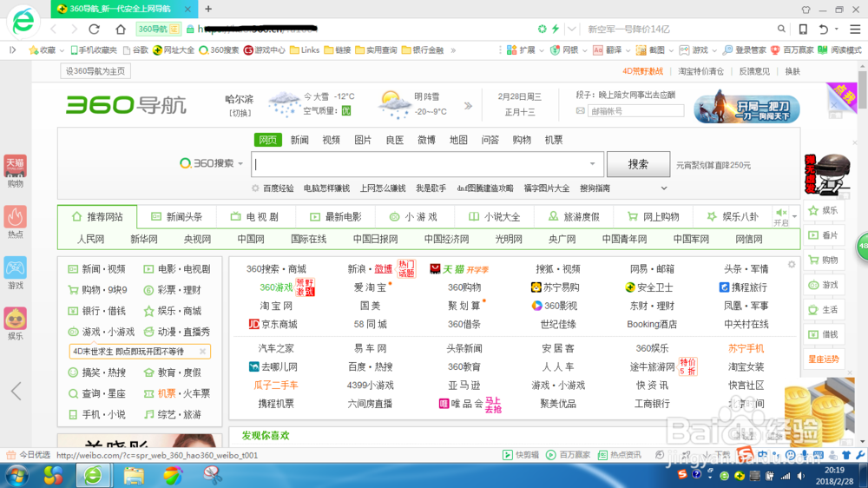Viewport: 868px width, 488px height.
Task: Expand the hidden bookmarks chevron
Action: click(x=453, y=49)
